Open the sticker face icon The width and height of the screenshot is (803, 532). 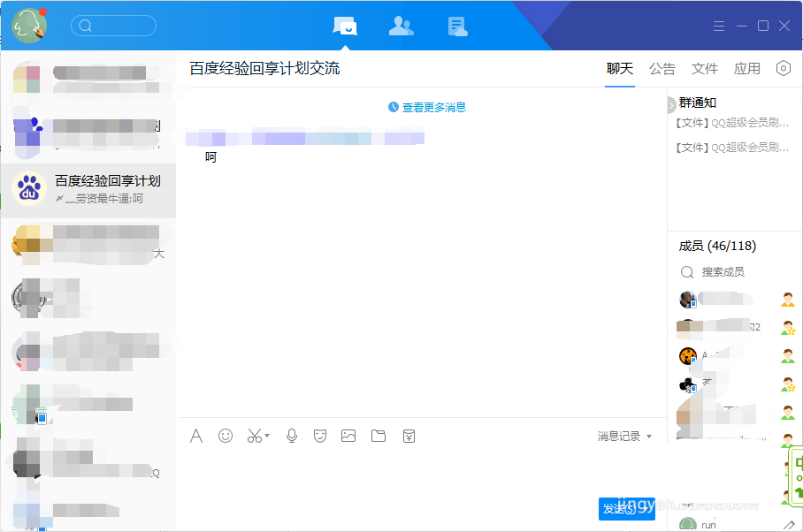click(x=320, y=436)
